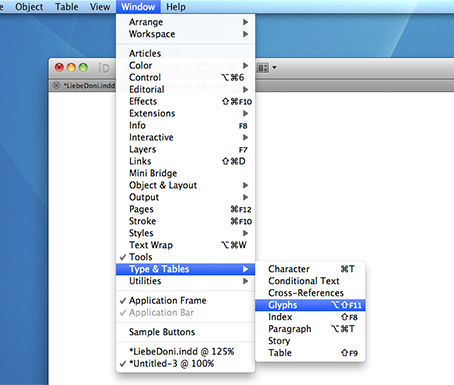Viewport: 454px width, 385px height.
Task: Open the arrange documents dropdown arrow
Action: [x=274, y=68]
